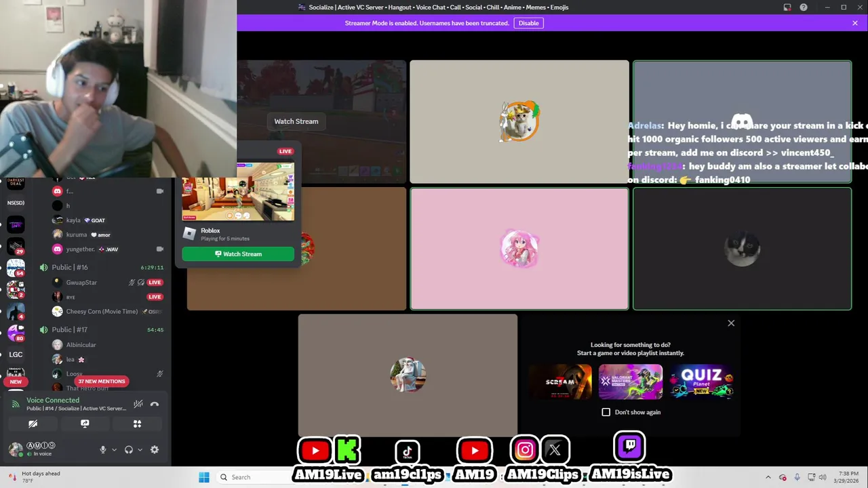Select the black-and-white cat avatar tile
The image size is (868, 488).
click(x=742, y=249)
